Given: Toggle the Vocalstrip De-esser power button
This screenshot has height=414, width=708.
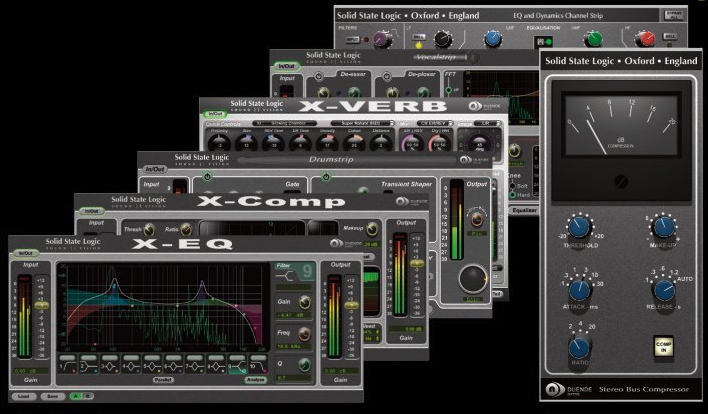Looking at the screenshot, I should tap(318, 76).
